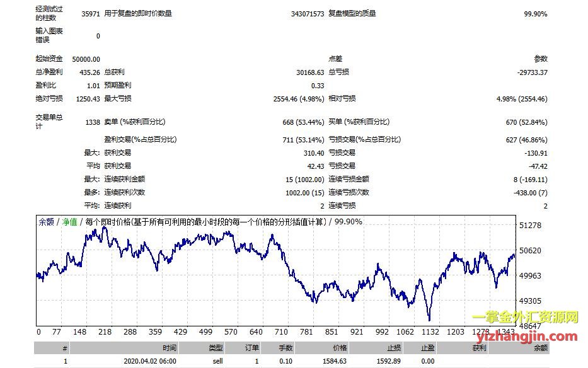588x368 pixels.
Task: Select the green 净值 legend label
Action: pos(69,222)
